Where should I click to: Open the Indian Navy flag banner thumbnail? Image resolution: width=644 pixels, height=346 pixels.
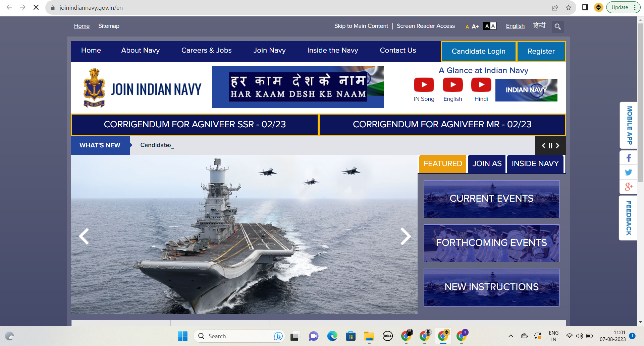[x=526, y=90]
